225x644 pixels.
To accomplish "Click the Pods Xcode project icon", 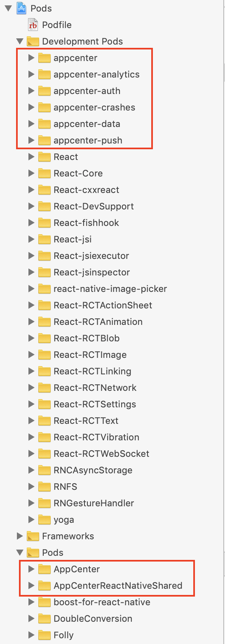I will pos(21,8).
